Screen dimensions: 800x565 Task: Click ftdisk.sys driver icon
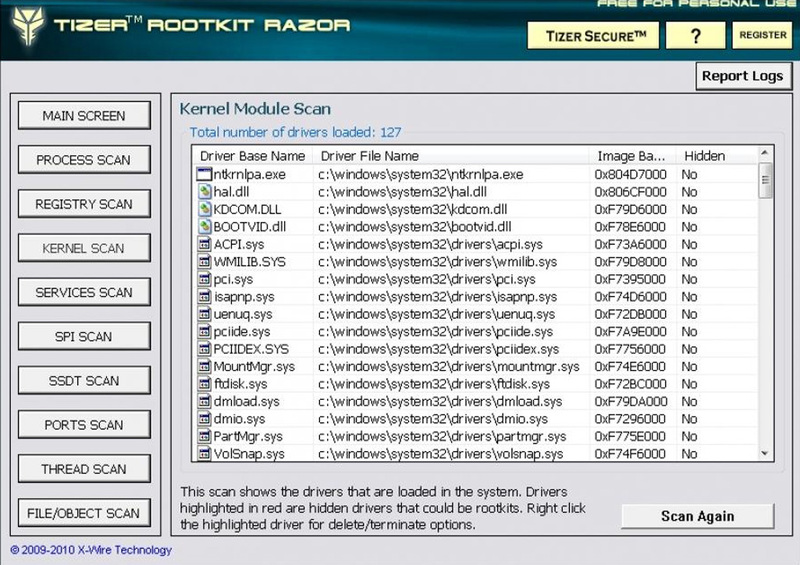(204, 384)
